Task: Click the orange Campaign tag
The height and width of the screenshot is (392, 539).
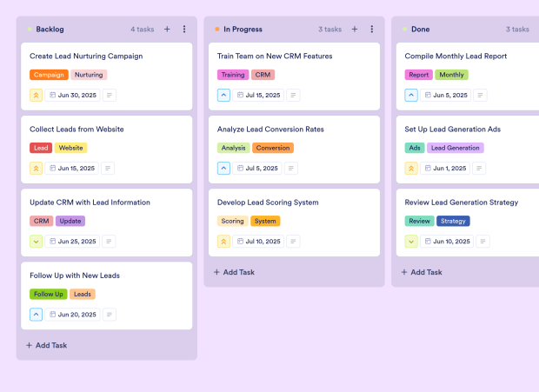Action: point(49,75)
